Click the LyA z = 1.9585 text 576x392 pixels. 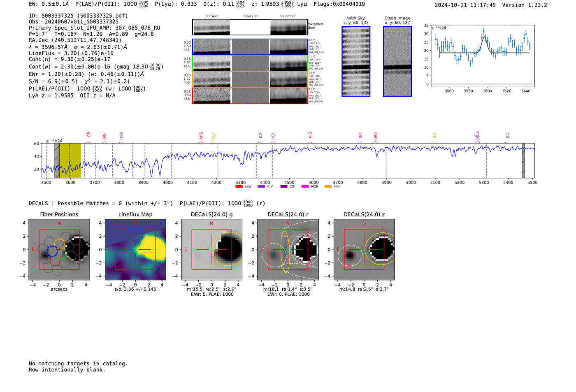(51, 95)
